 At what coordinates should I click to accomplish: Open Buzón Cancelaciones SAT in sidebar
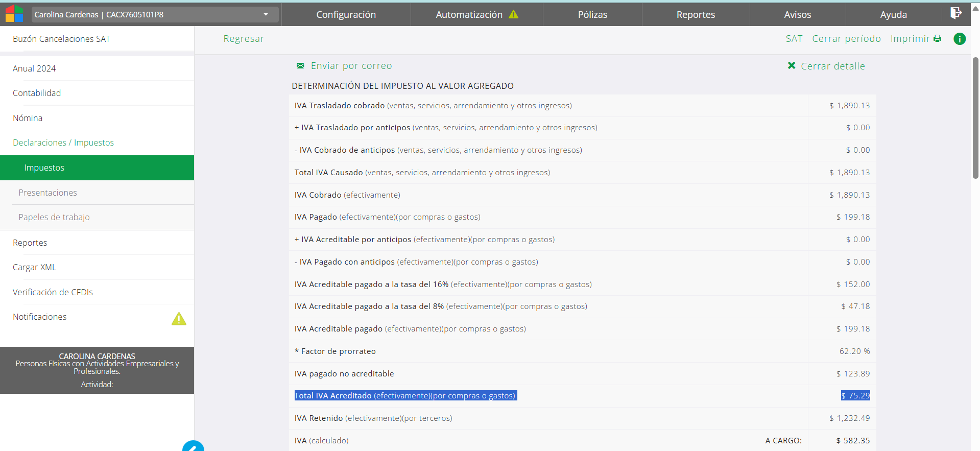61,39
